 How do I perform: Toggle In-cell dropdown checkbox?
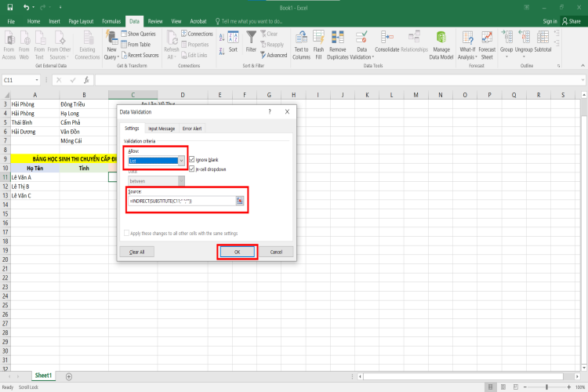(191, 169)
